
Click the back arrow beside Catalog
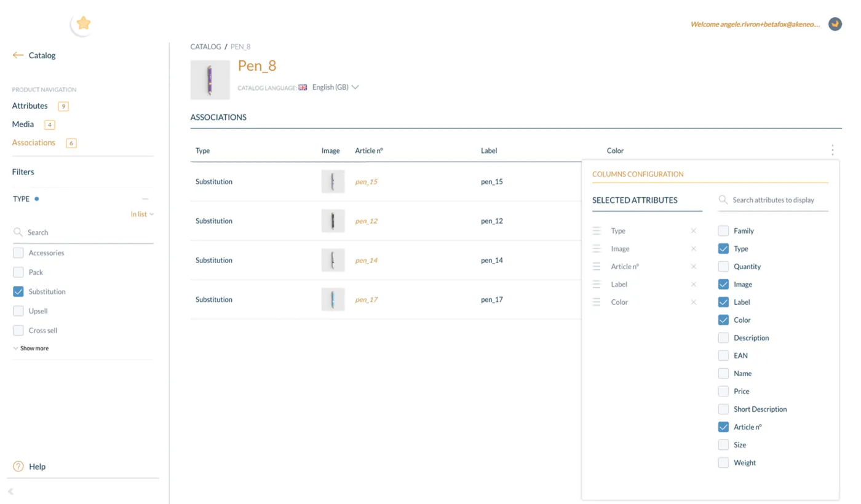coord(18,55)
